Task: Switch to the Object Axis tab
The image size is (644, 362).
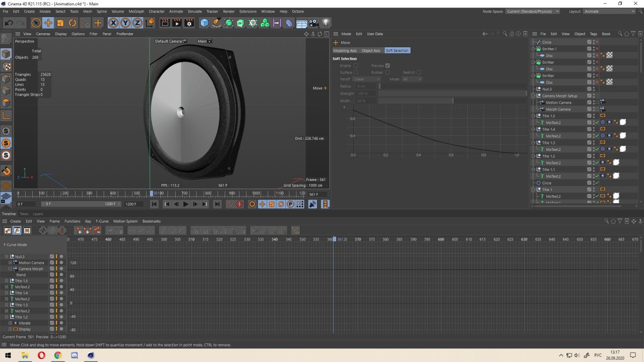Action: (371, 50)
